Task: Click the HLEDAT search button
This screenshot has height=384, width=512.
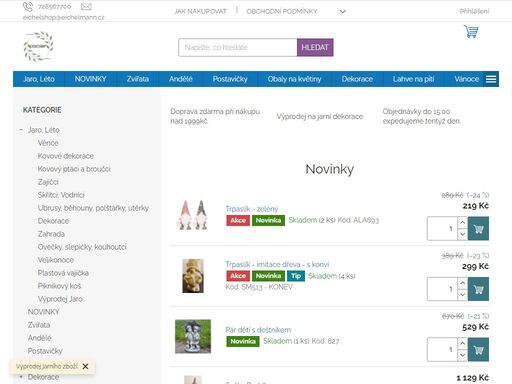Action: [315, 47]
